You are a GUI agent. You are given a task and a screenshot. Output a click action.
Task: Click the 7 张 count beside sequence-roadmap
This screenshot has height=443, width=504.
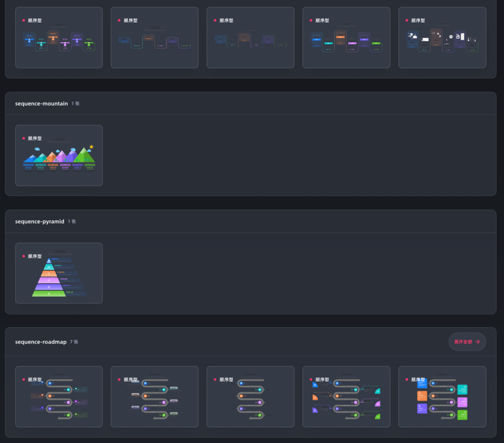pos(74,342)
